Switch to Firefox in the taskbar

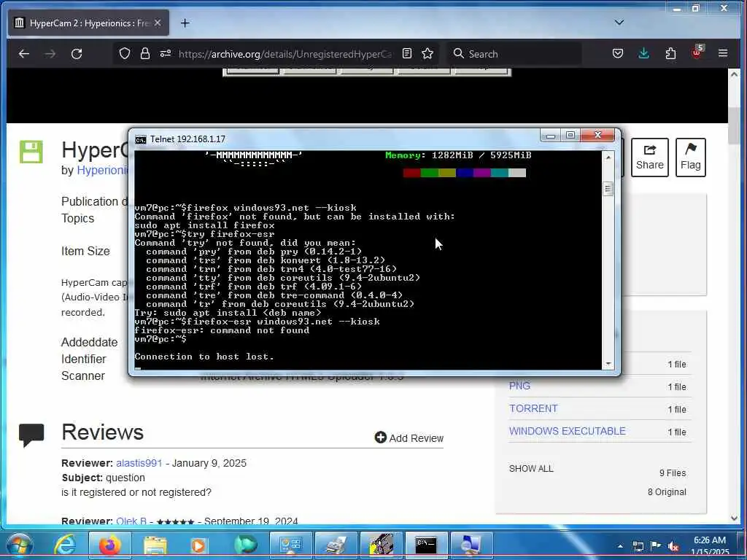(110, 545)
